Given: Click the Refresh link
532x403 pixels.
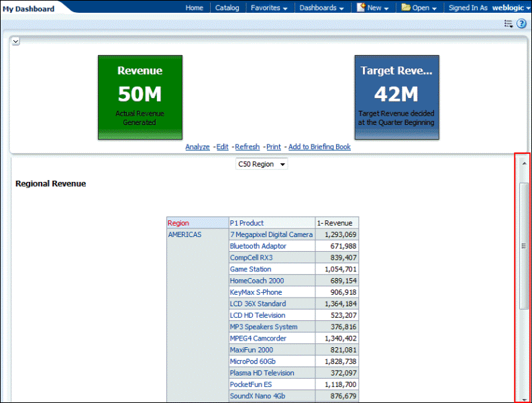Looking at the screenshot, I should [x=248, y=147].
